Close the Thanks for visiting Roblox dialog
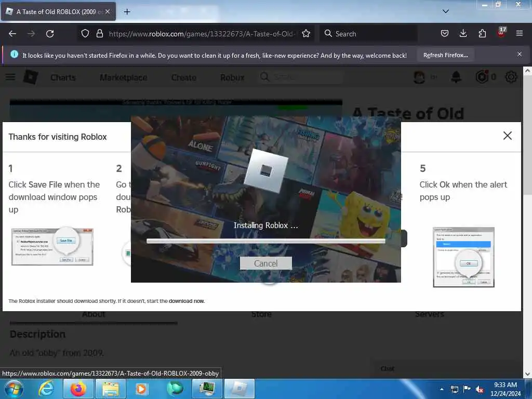This screenshot has width=532, height=399. 507,136
